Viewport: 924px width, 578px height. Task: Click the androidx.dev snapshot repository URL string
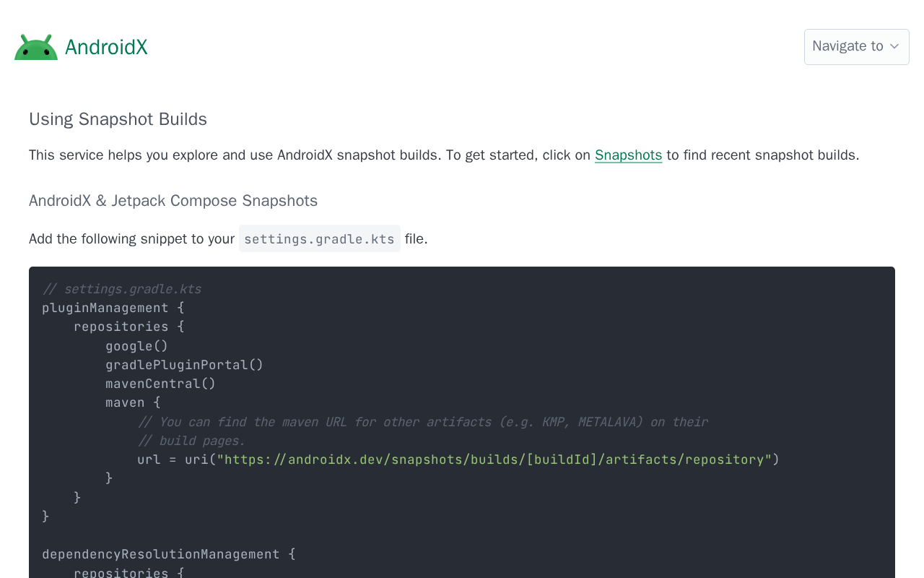point(494,460)
